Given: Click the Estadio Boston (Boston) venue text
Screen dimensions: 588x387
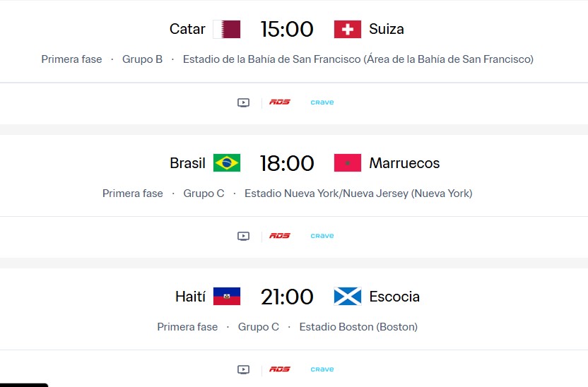Looking at the screenshot, I should pyautogui.click(x=358, y=327).
